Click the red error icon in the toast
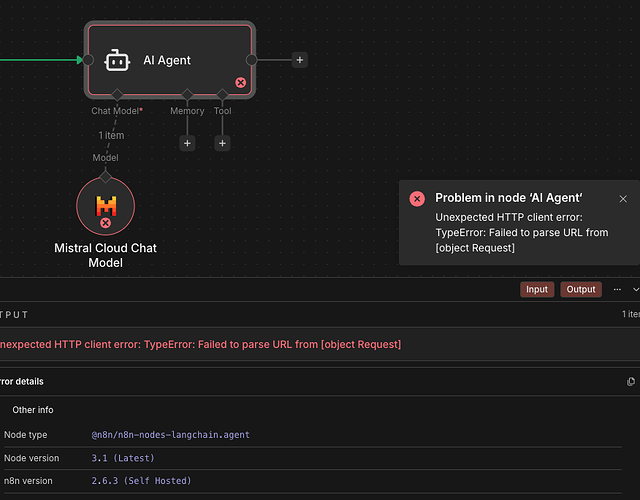The width and height of the screenshot is (640, 500). [417, 198]
